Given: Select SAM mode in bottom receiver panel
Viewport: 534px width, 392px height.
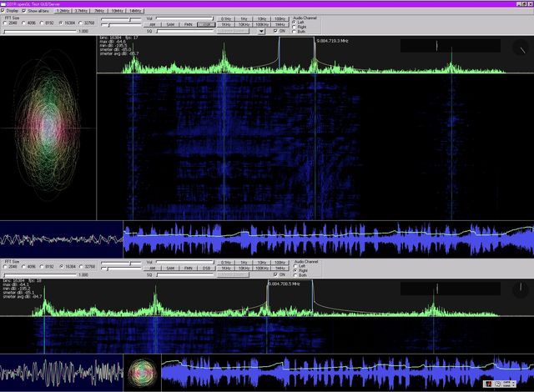Looking at the screenshot, I should 169,268.
